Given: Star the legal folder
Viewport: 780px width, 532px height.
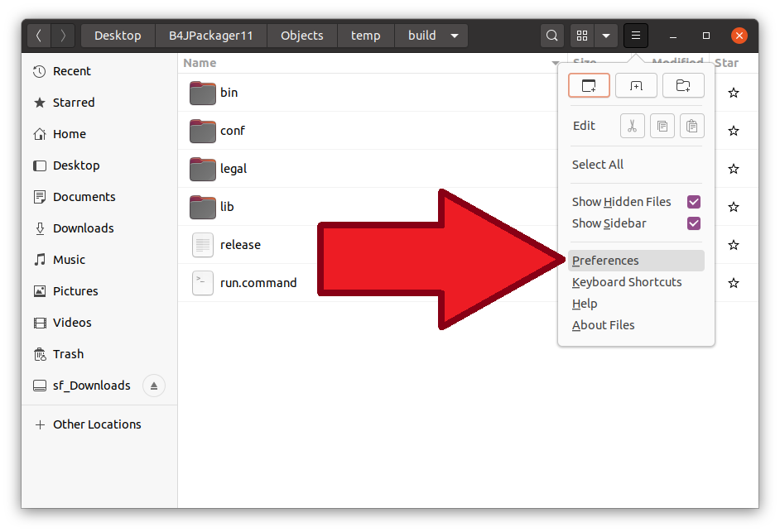Looking at the screenshot, I should [734, 169].
